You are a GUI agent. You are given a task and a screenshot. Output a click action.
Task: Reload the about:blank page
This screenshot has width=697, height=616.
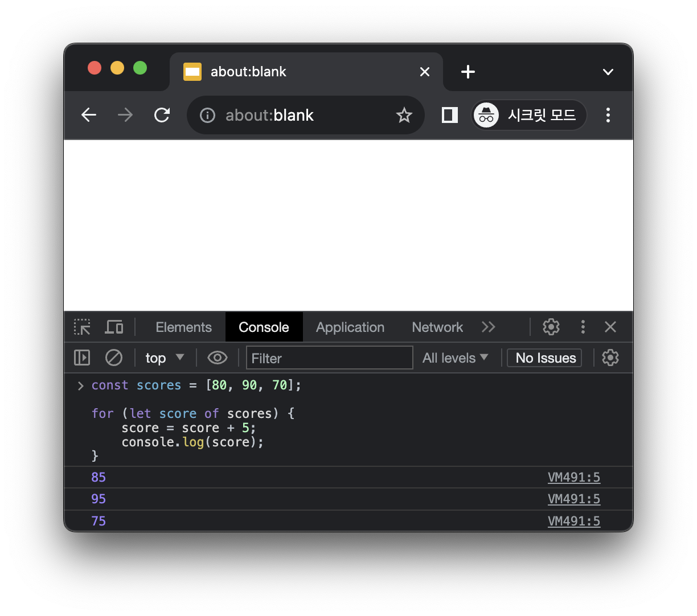pos(162,115)
